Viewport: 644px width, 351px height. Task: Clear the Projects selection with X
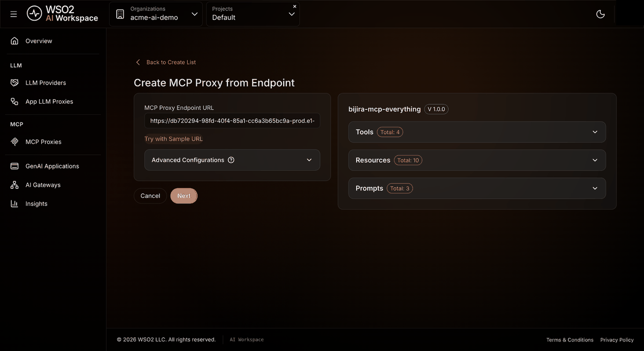(295, 7)
